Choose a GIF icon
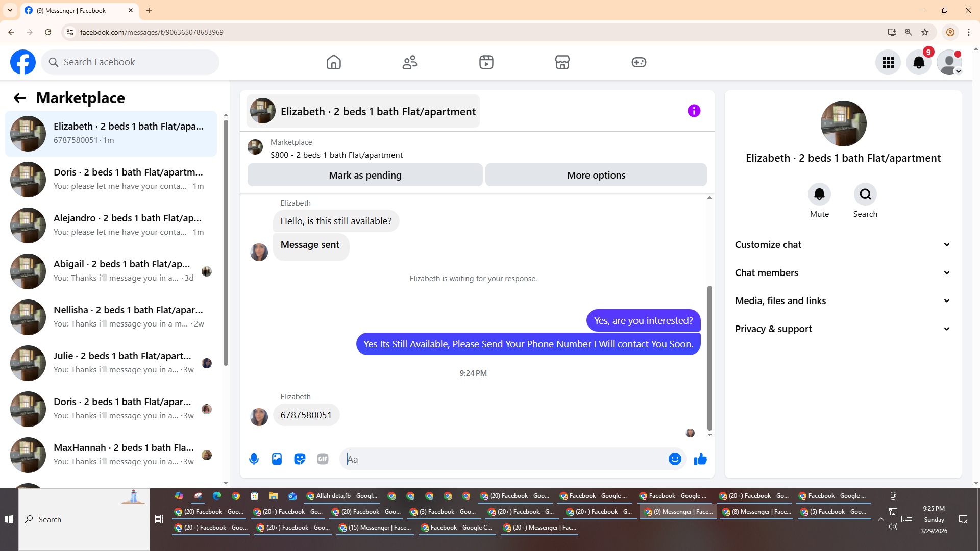This screenshot has height=551, width=980. point(323,459)
